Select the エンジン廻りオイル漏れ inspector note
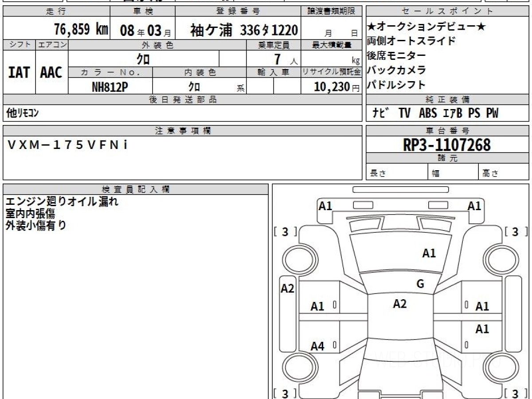This screenshot has height=399, width=532. tap(62, 202)
